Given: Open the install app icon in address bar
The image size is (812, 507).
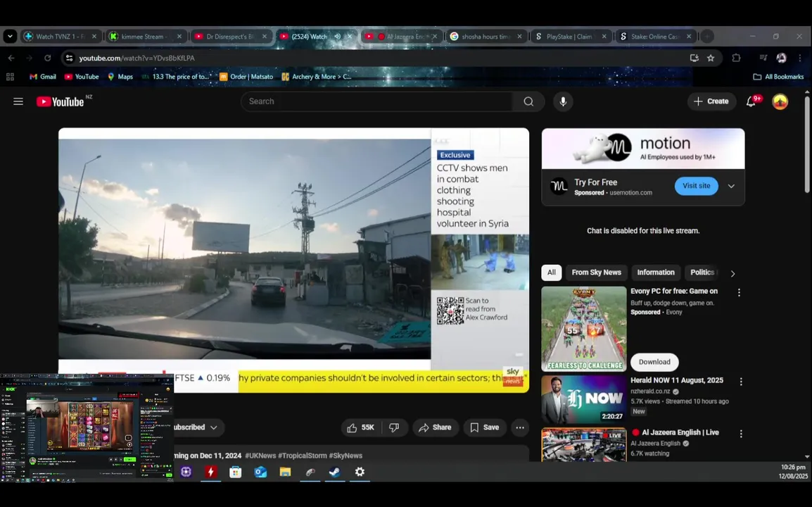Looking at the screenshot, I should click(x=694, y=58).
